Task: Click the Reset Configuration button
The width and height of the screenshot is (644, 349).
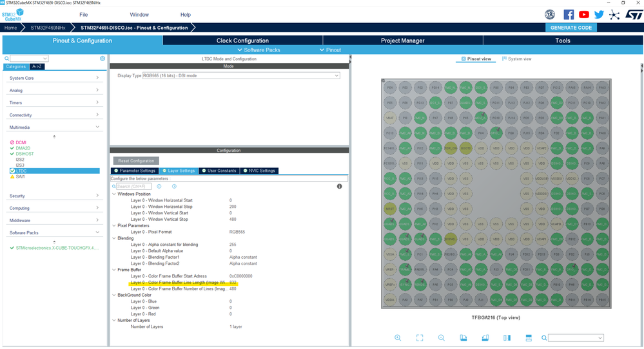Action: click(136, 161)
